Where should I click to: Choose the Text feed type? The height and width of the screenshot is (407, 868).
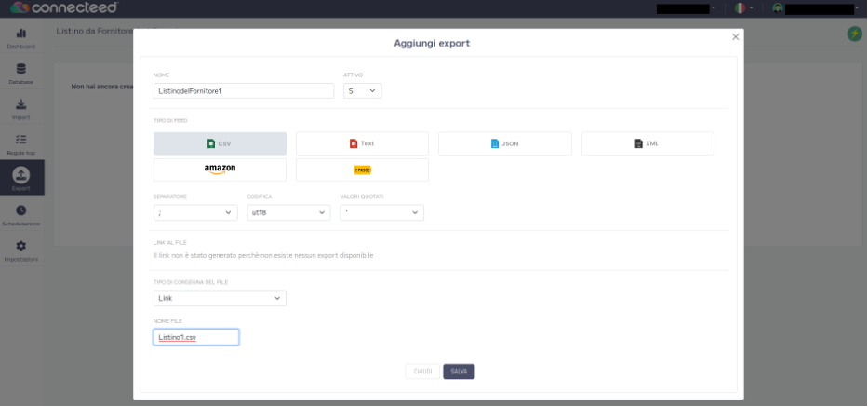[x=362, y=143]
